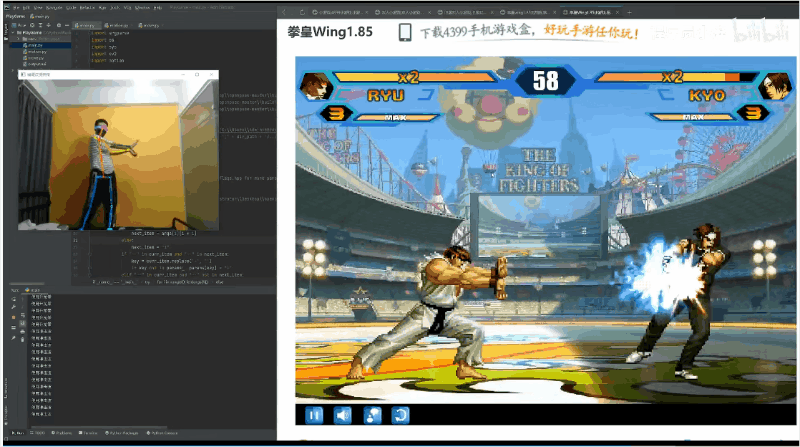Viewport: 800px width, 447px height.
Task: Open the Project view dropdown
Action: pyautogui.click(x=18, y=26)
